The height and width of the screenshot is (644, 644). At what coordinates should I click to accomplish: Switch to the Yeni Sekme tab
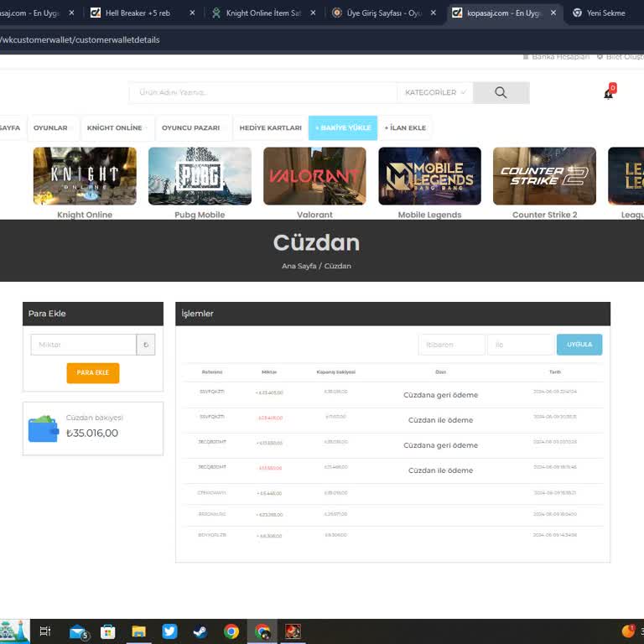605,13
